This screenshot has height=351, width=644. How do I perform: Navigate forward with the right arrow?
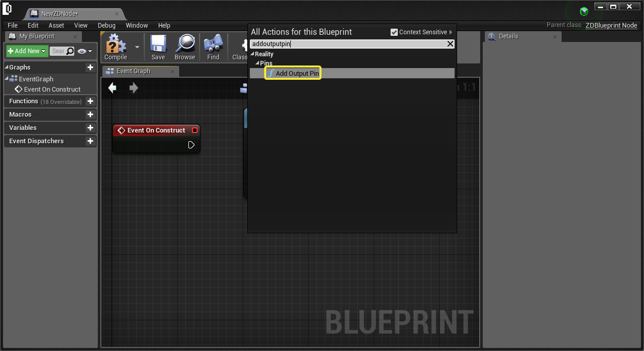pos(134,88)
